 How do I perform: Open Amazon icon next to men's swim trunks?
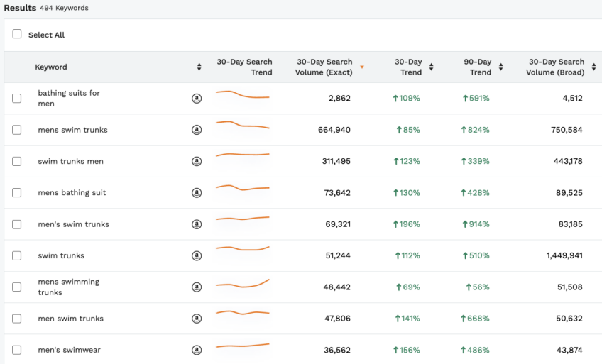point(197,224)
